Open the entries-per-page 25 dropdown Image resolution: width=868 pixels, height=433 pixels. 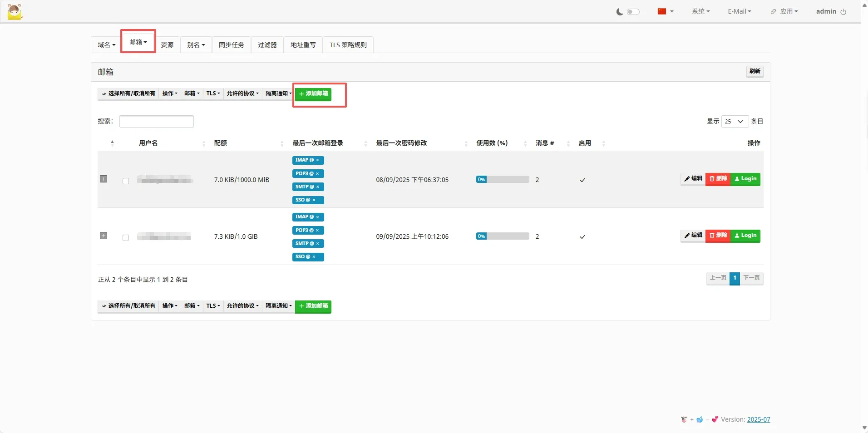[734, 121]
